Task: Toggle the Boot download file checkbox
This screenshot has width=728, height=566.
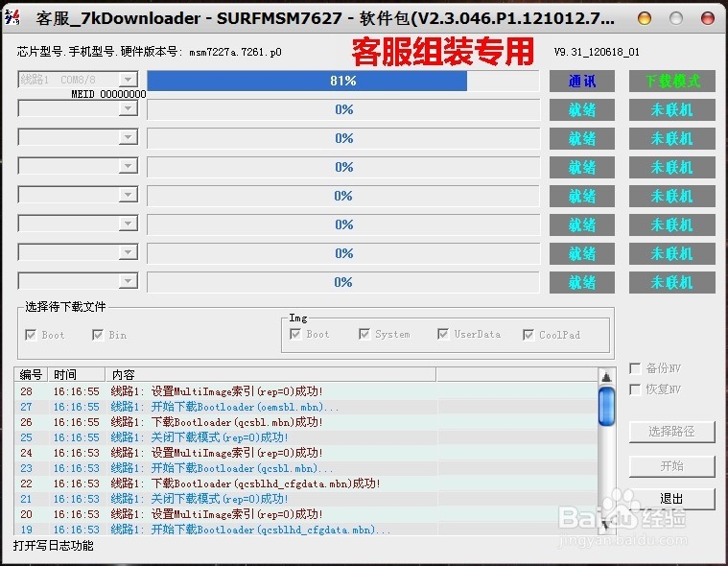Action: [x=31, y=335]
